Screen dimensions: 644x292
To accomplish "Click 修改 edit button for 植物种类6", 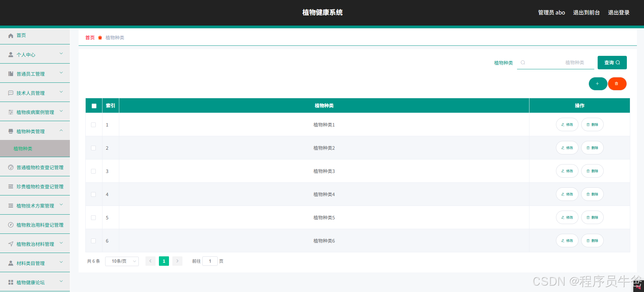I will [567, 241].
